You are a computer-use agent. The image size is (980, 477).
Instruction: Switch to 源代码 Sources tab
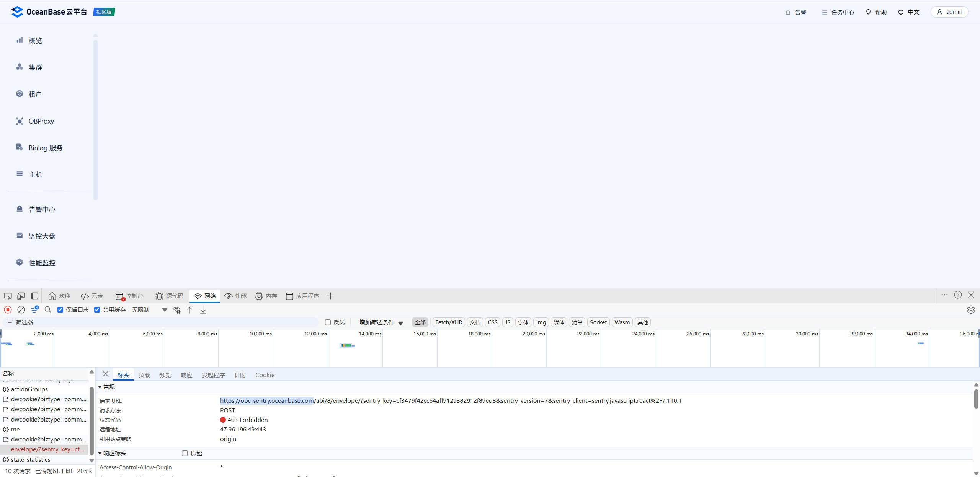(x=170, y=296)
